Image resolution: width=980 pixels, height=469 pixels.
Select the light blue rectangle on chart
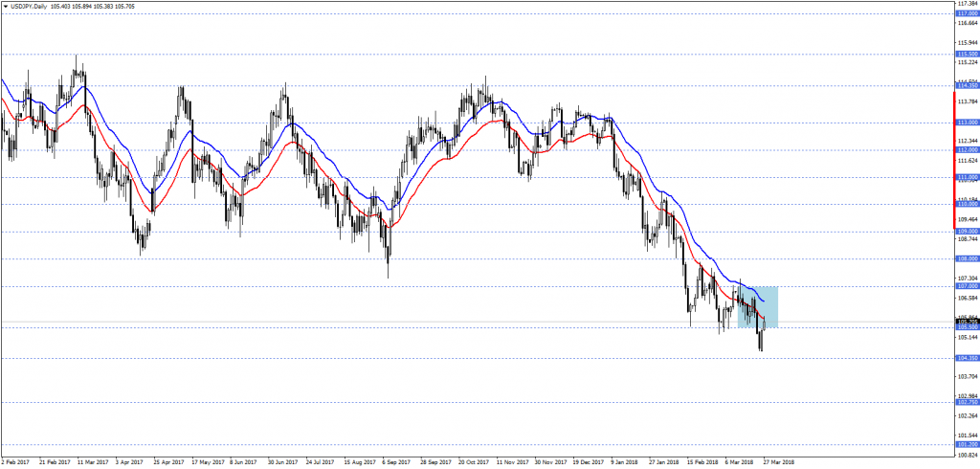click(757, 306)
